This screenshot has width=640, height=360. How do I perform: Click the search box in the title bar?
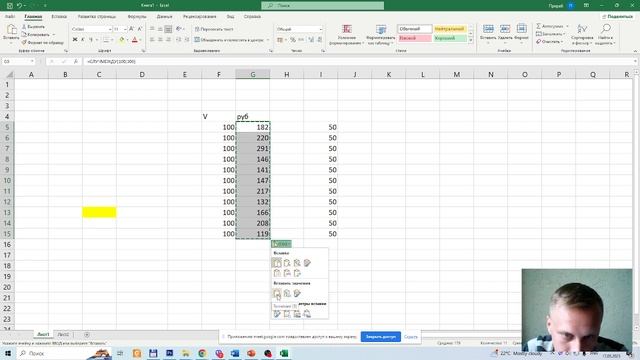pos(322,5)
